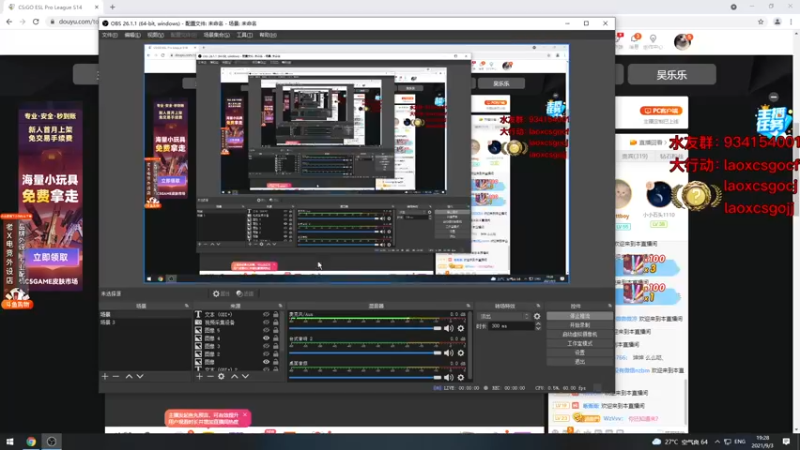The image size is (800, 450).
Task: Add a new scene with plus icon
Action: 105,377
